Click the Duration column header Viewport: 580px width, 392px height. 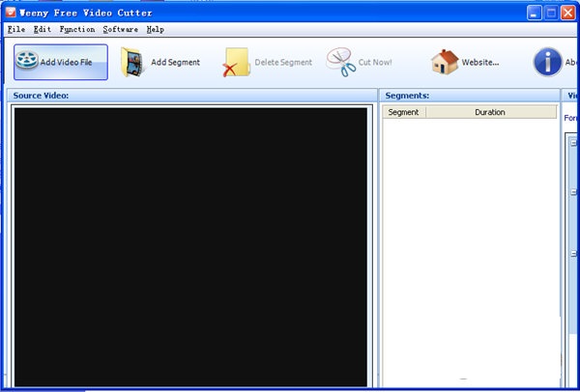[491, 112]
